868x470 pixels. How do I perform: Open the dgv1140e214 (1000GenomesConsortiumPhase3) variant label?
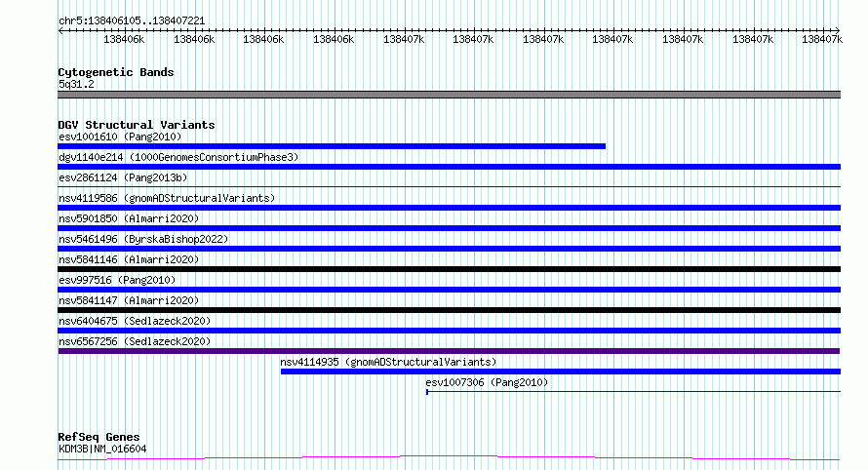click(178, 157)
